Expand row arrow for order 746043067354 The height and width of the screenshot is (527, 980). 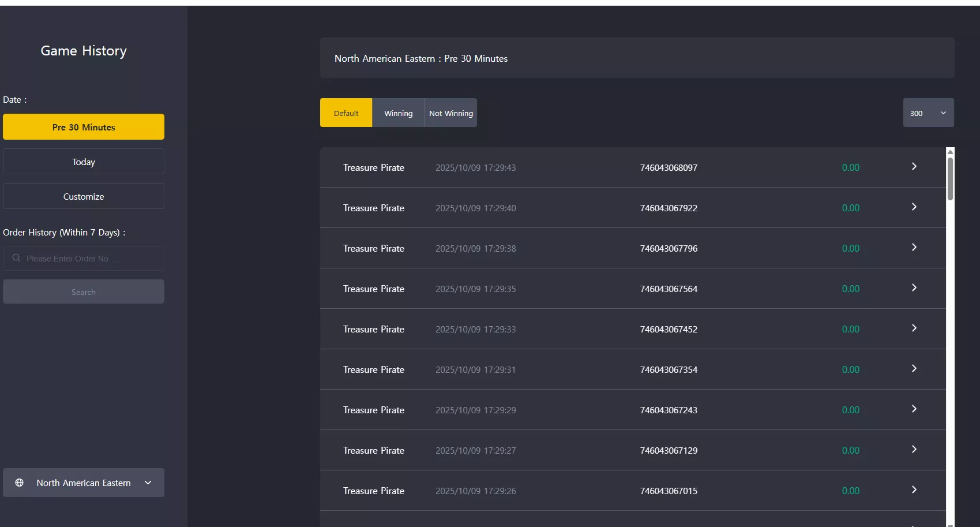point(914,368)
